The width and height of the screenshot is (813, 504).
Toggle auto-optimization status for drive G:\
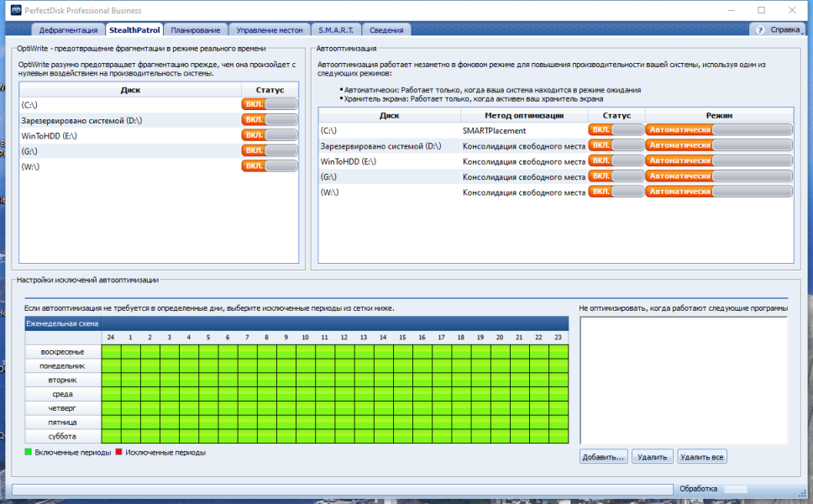616,176
